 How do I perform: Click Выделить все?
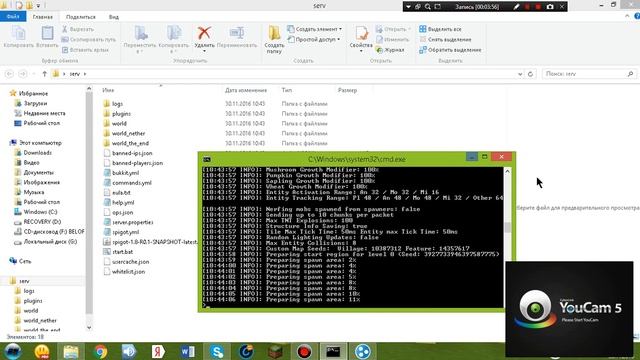(x=440, y=29)
